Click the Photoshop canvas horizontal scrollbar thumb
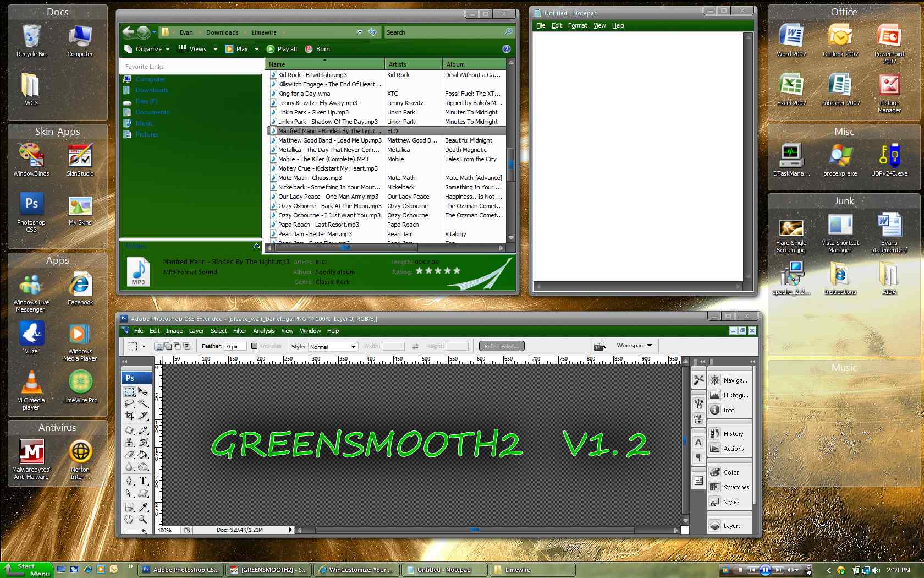 (x=475, y=530)
